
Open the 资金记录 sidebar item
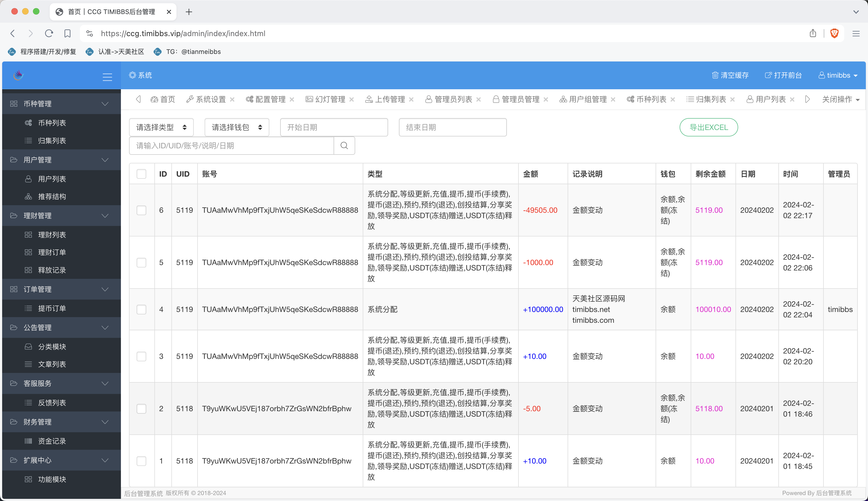[61, 441]
